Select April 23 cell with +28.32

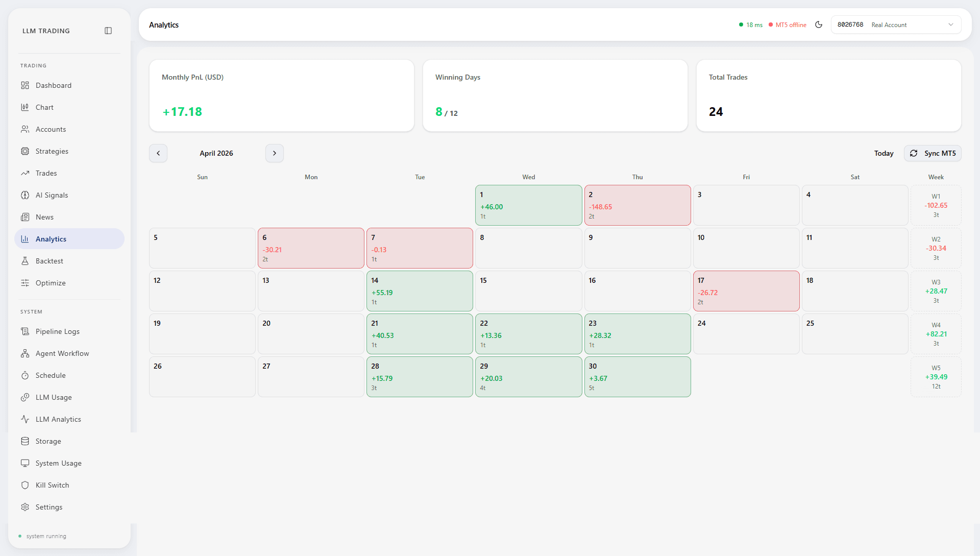pyautogui.click(x=638, y=334)
